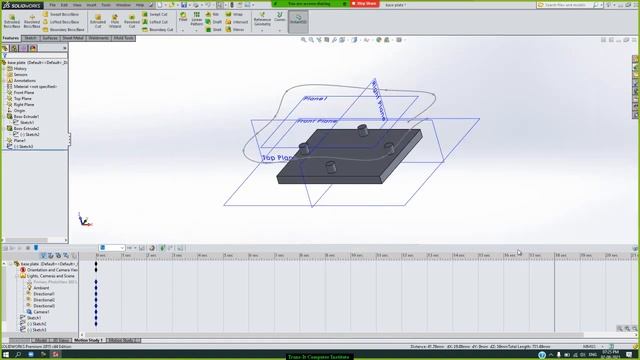Open the DisplayManager tab icon
This screenshot has width=640, height=360.
[x=33, y=48]
